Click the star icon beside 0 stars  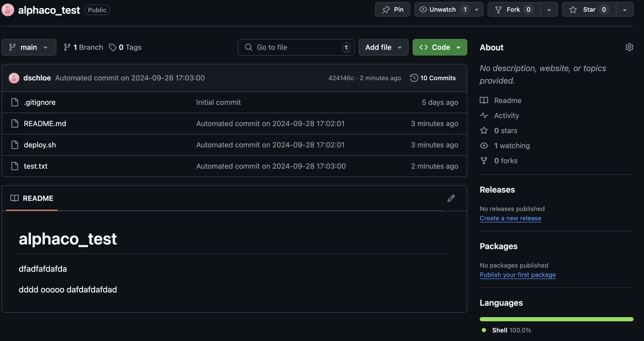pos(484,131)
